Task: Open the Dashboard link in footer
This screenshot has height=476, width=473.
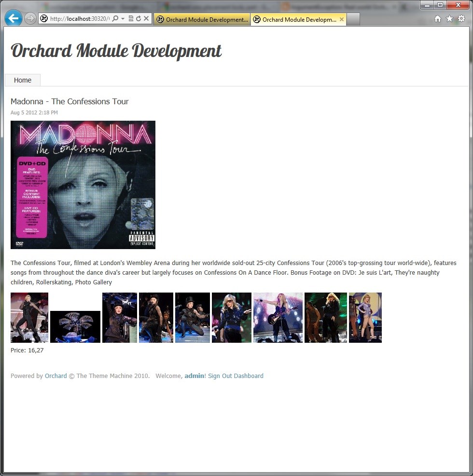Action: click(x=249, y=376)
